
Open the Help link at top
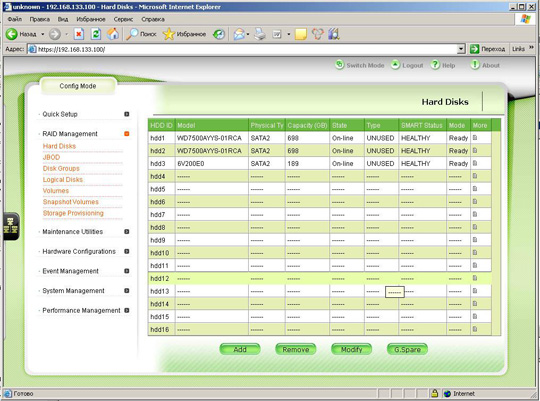click(x=448, y=65)
